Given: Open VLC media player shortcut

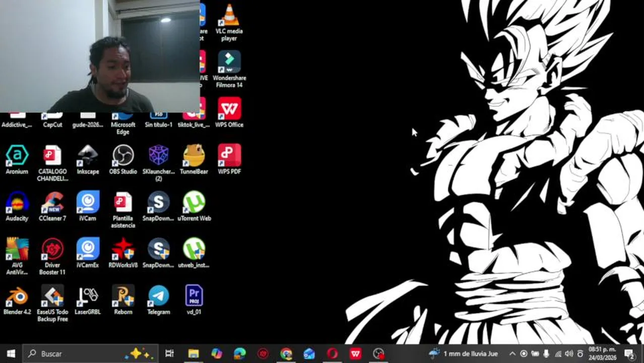Looking at the screenshot, I should click(x=229, y=22).
